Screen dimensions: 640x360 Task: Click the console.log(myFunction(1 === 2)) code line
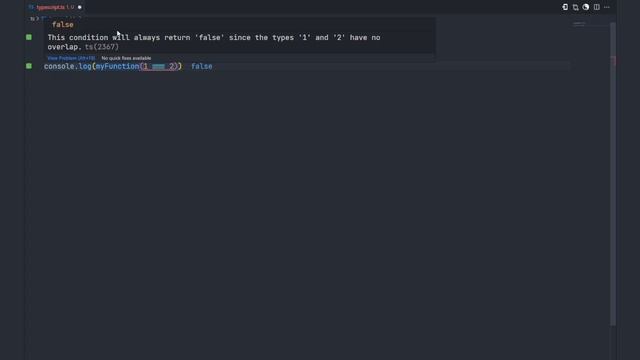(x=113, y=66)
